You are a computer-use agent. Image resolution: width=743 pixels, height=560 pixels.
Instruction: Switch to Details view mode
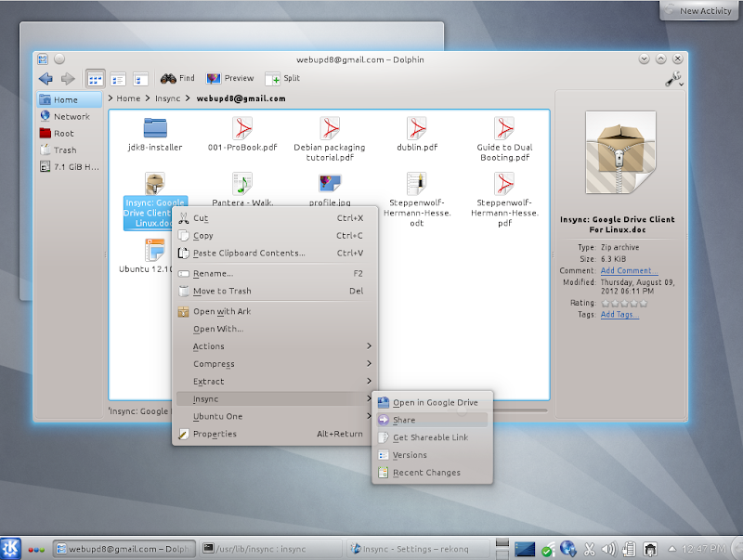click(118, 79)
